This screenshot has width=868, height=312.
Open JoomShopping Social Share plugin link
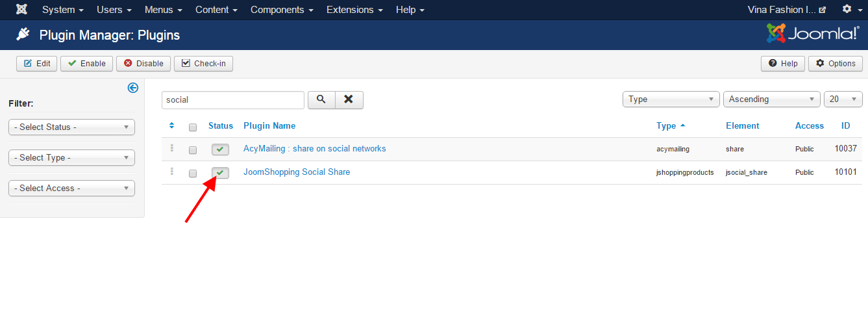tap(297, 172)
